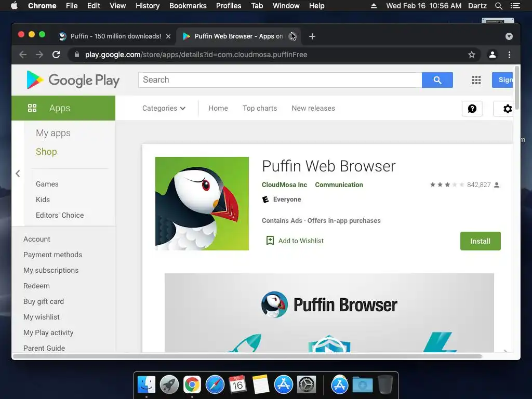Screen dimensions: 532x399
Task: Open the tab search dropdown arrow
Action: click(x=509, y=36)
